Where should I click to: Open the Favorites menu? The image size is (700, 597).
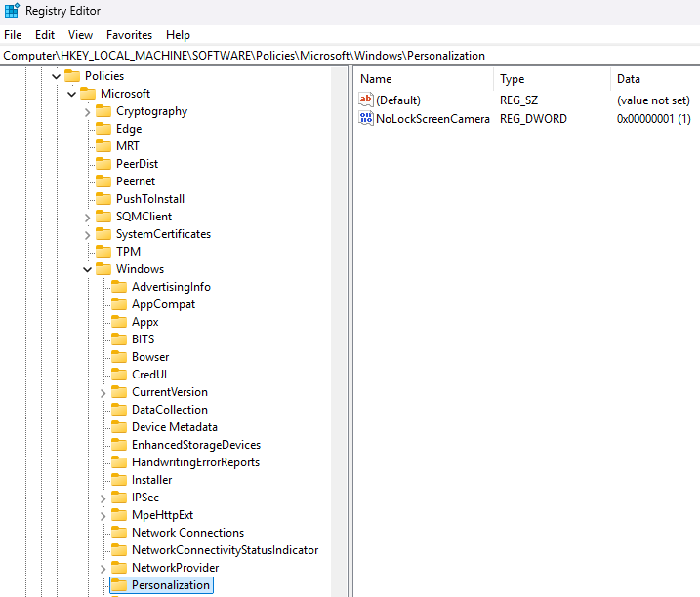pyautogui.click(x=129, y=35)
